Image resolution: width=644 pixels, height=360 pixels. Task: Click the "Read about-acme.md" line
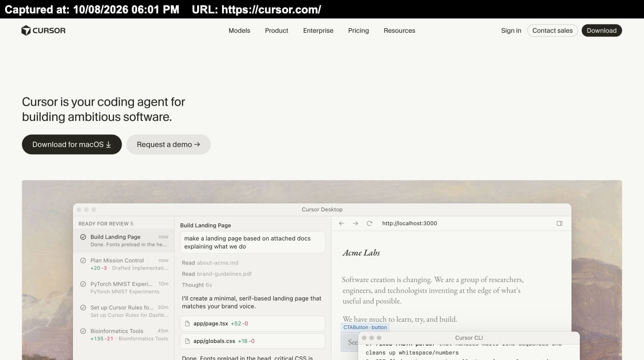(210, 263)
